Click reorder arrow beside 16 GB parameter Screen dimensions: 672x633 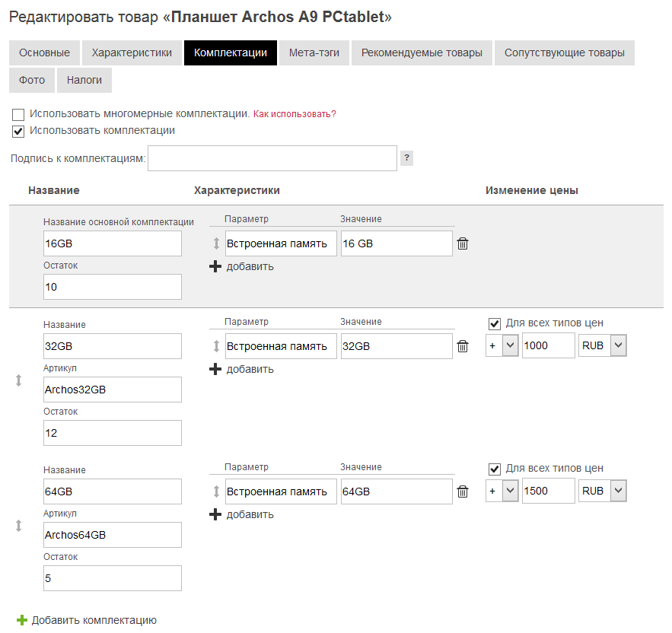click(x=216, y=244)
